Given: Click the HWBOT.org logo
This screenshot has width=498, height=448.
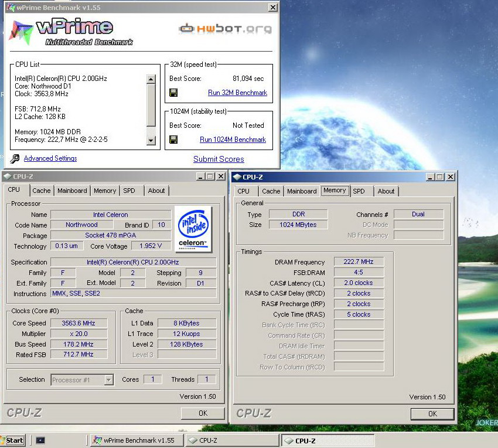Looking at the screenshot, I should click(226, 29).
